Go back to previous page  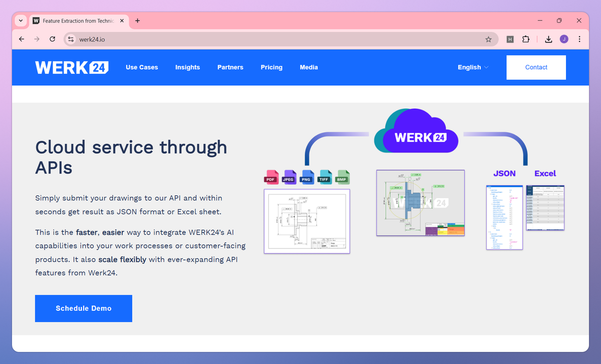(21, 39)
